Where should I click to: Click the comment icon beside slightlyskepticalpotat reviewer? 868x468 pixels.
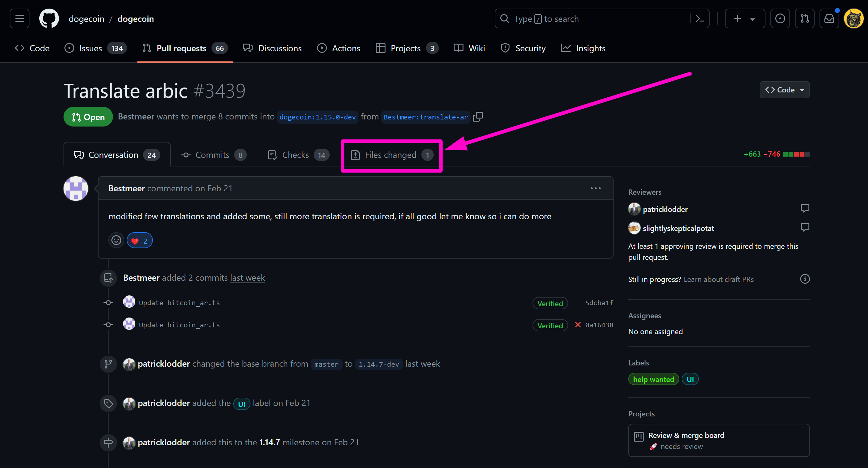(805, 228)
